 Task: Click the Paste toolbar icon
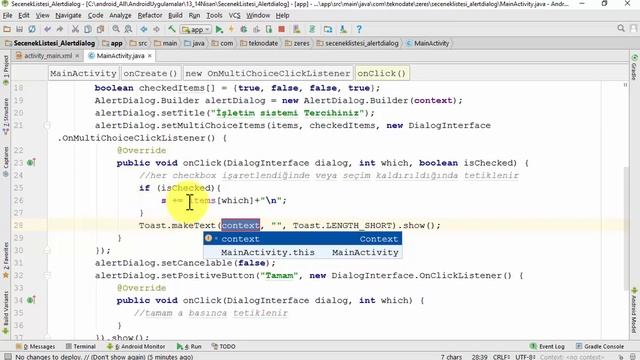click(100, 29)
